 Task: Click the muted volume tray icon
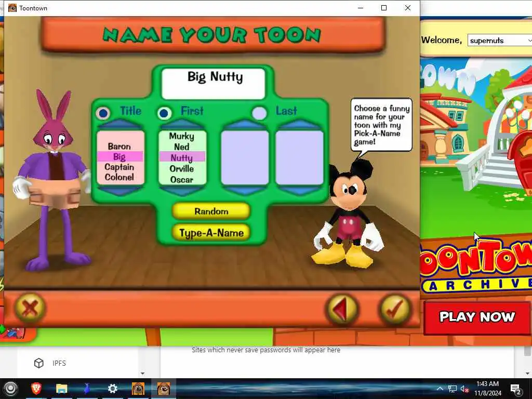[464, 389]
